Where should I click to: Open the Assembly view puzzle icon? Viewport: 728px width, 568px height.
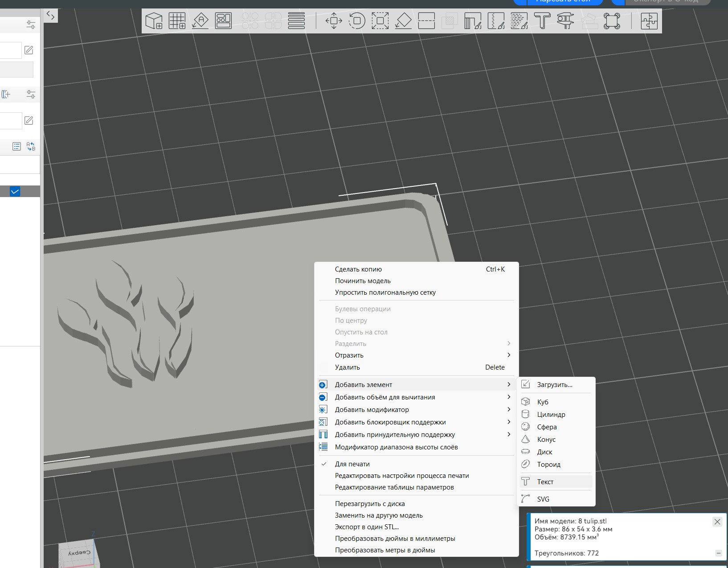click(x=649, y=21)
